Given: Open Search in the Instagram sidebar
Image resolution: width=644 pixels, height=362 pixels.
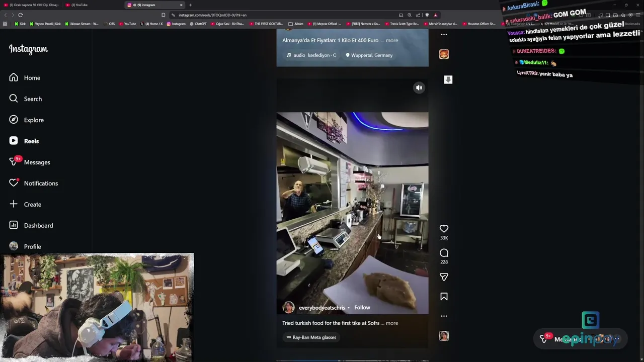Looking at the screenshot, I should tap(25, 99).
